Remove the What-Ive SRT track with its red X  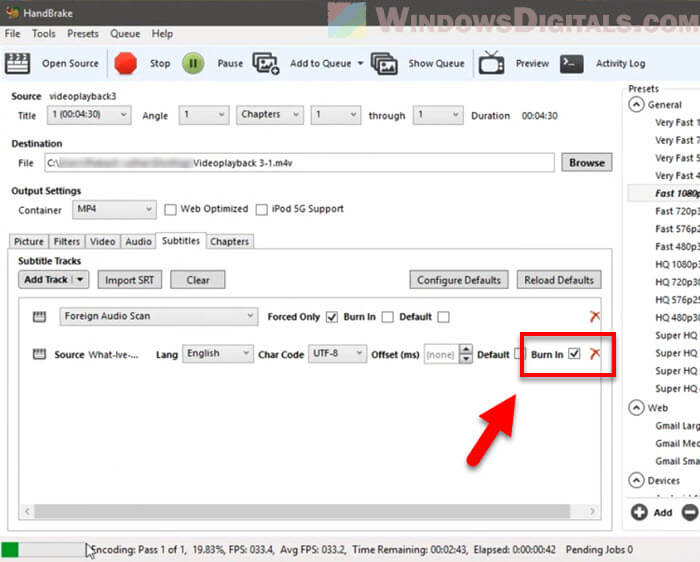click(x=595, y=354)
